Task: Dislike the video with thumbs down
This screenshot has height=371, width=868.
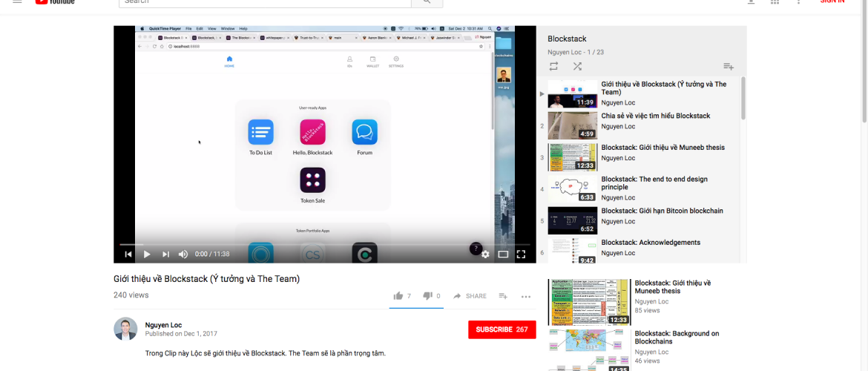Action: coord(427,296)
